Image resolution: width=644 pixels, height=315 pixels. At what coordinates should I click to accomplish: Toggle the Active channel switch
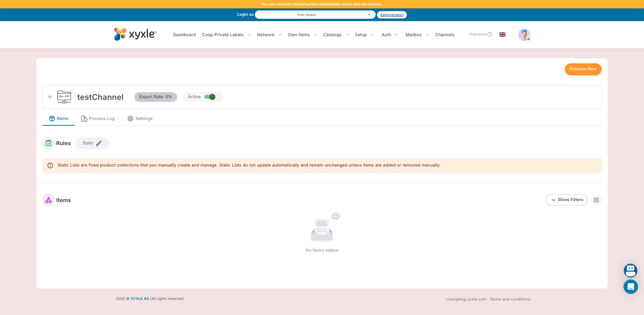click(210, 97)
